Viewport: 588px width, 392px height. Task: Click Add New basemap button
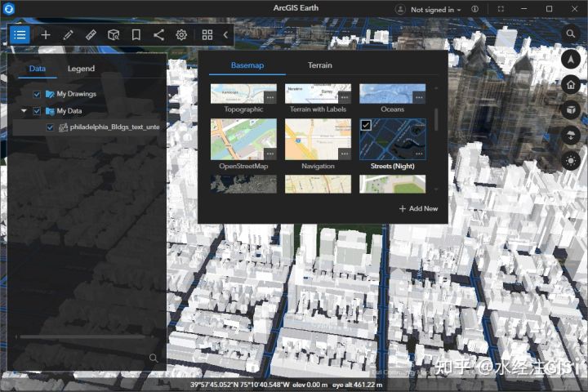(x=418, y=208)
